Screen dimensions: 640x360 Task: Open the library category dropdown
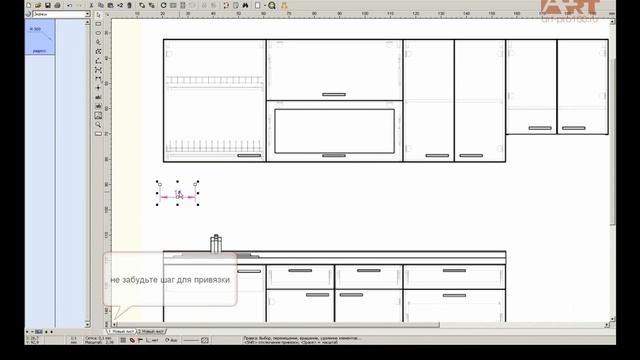tap(87, 14)
